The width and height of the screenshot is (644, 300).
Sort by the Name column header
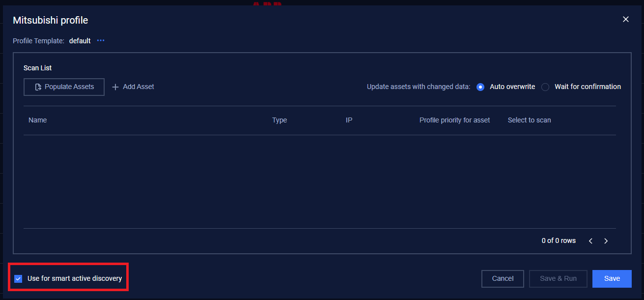38,120
